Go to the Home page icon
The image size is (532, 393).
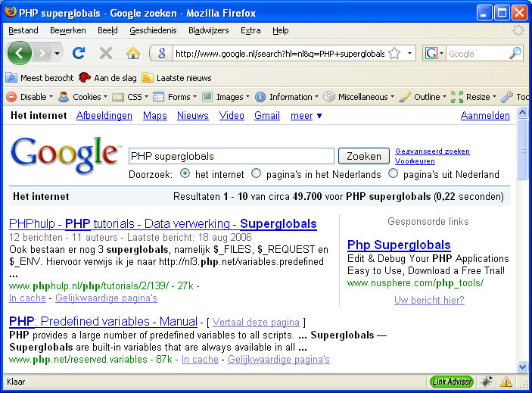(x=132, y=53)
